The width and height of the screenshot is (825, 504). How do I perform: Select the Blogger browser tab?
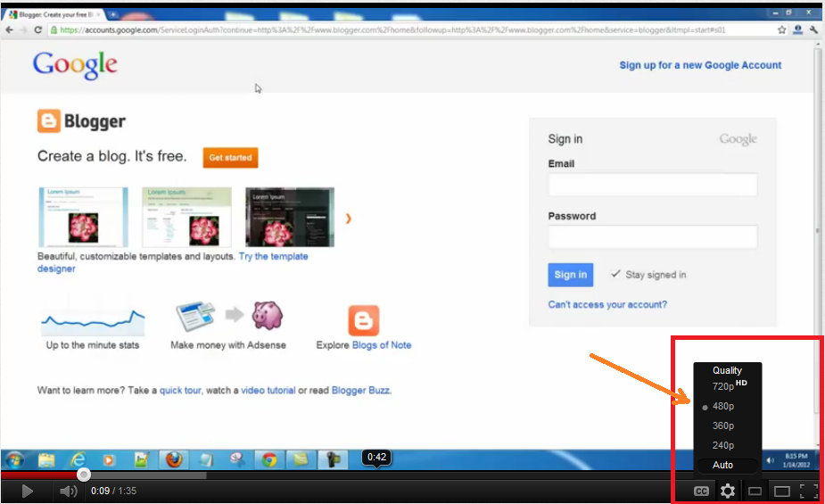54,15
